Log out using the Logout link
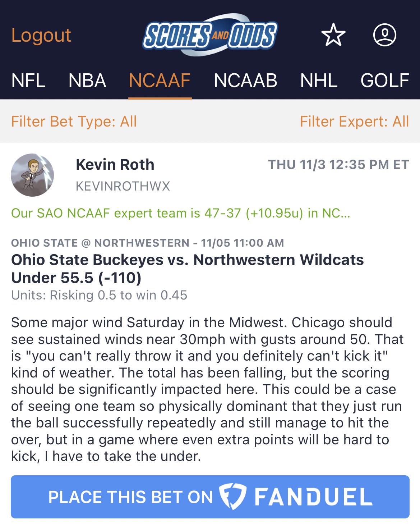Viewport: 420px width, 531px height. [41, 35]
